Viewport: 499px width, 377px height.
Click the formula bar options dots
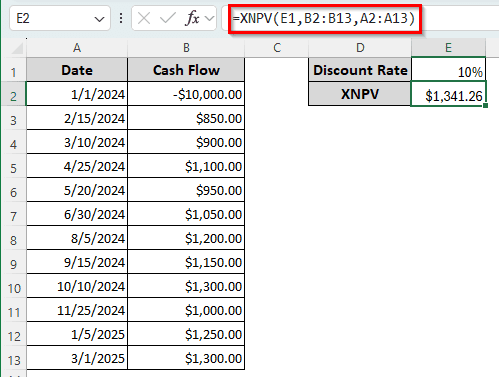tap(121, 18)
